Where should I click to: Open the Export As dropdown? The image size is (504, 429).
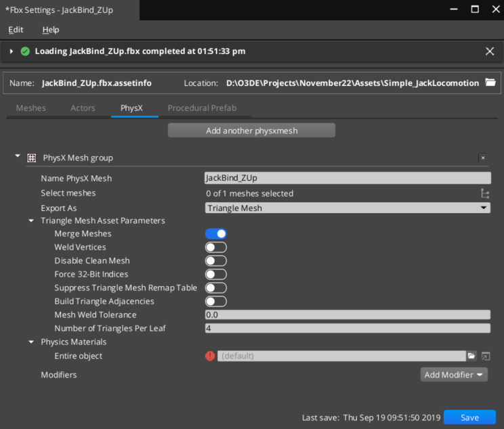pyautogui.click(x=348, y=208)
